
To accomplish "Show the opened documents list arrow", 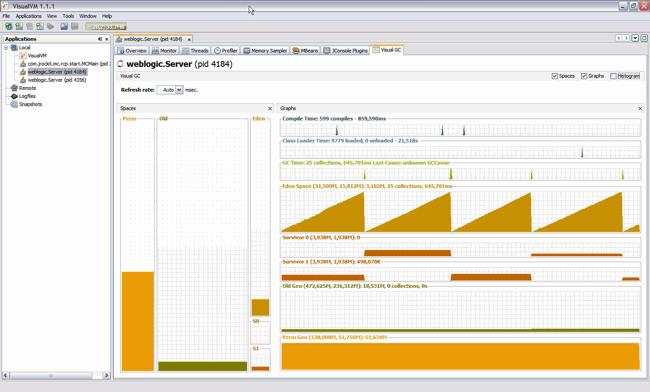I will (635, 38).
